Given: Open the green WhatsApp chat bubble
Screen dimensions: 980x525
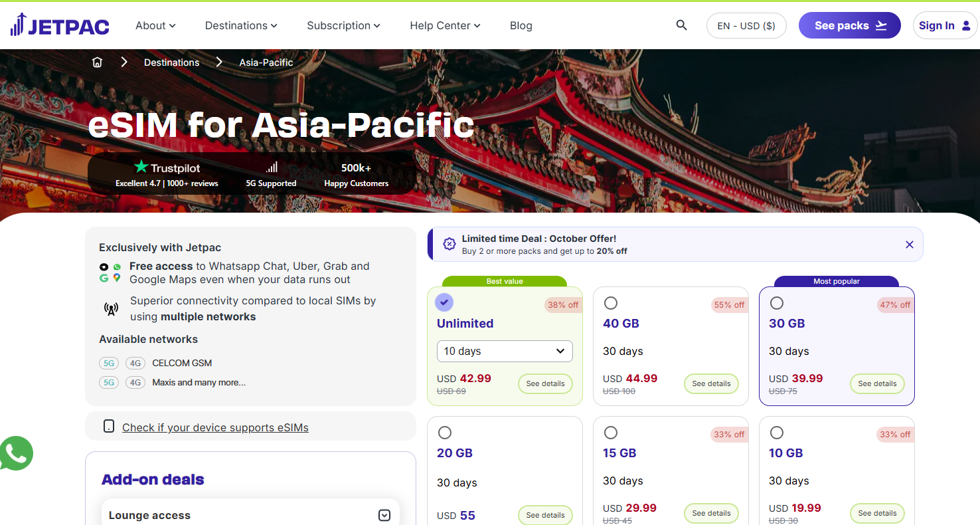Looking at the screenshot, I should click(x=15, y=453).
